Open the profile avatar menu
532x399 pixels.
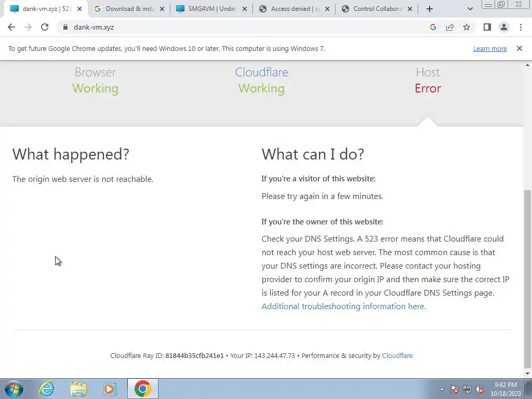504,27
